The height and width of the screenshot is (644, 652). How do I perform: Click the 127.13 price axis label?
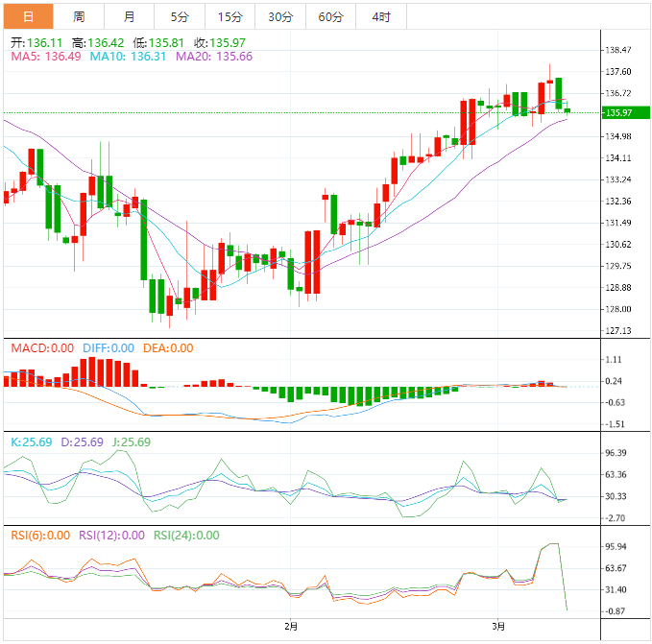[x=617, y=331]
